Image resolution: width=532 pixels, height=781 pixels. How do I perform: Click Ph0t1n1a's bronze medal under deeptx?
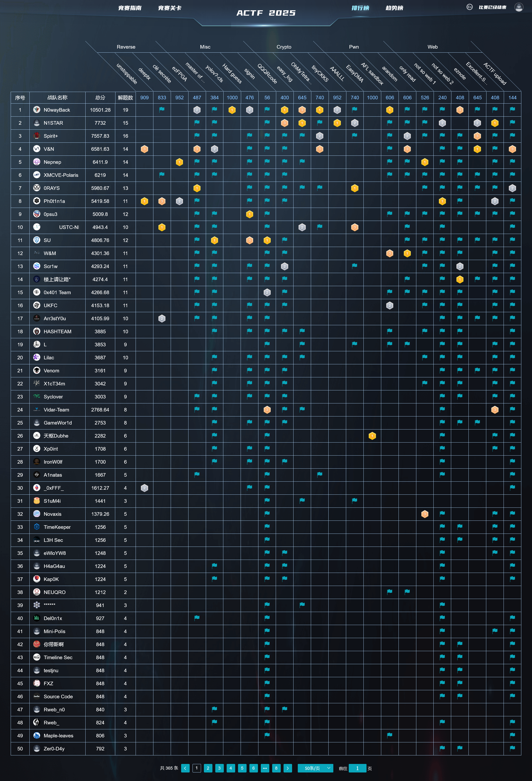(x=162, y=201)
